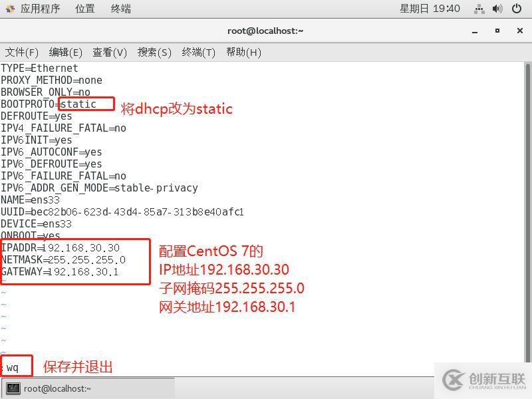Open the 帮助(H) menu
The image size is (532, 399).
243,53
